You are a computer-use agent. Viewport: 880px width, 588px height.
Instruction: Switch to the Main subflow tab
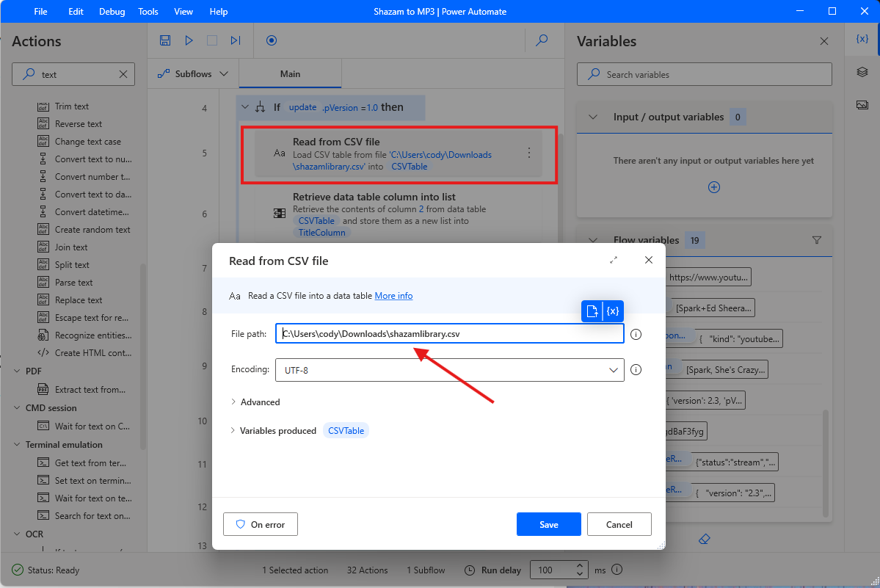[289, 73]
